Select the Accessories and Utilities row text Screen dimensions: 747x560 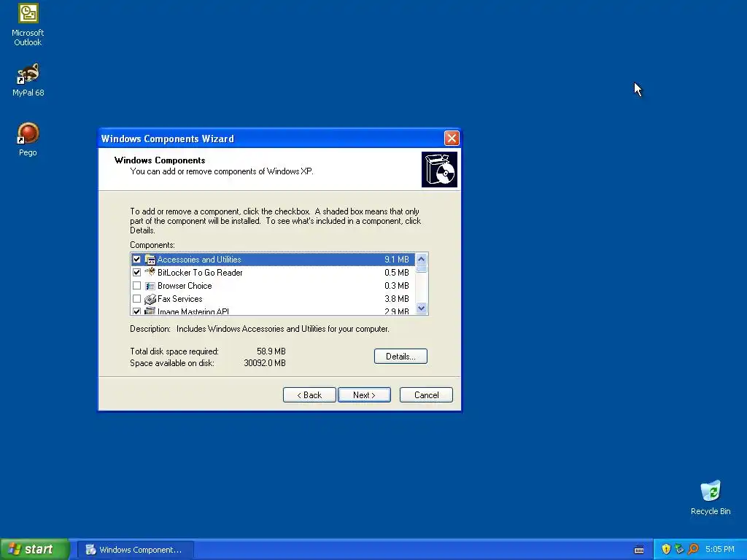point(199,260)
